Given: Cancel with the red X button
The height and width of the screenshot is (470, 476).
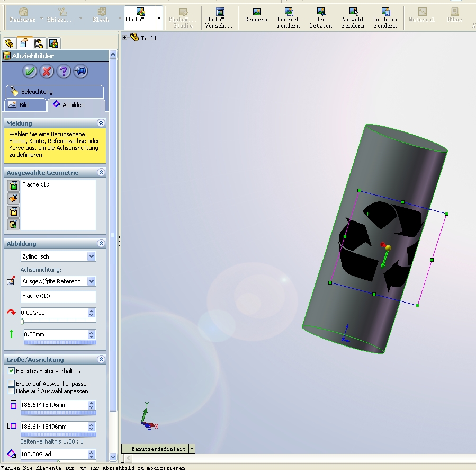Looking at the screenshot, I should (47, 72).
